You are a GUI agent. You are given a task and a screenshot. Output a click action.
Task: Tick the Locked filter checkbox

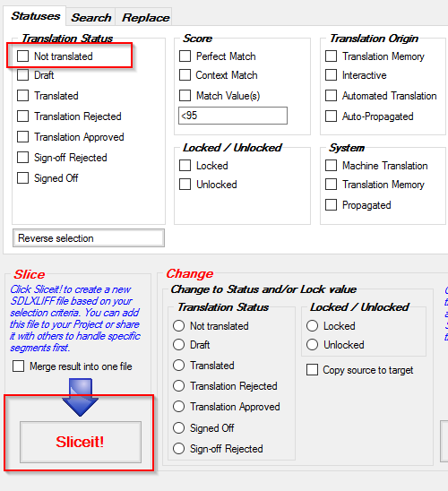(185, 166)
